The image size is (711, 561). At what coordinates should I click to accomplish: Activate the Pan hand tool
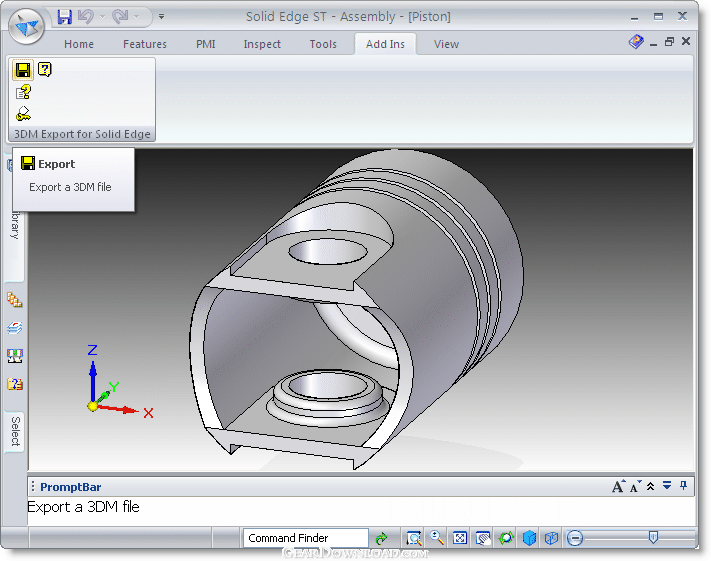[483, 538]
